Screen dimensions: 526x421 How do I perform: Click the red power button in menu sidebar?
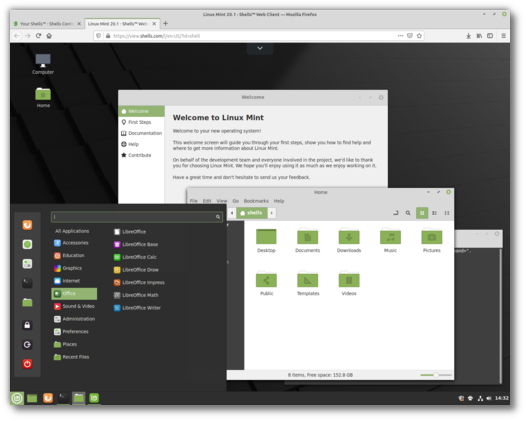click(x=27, y=364)
